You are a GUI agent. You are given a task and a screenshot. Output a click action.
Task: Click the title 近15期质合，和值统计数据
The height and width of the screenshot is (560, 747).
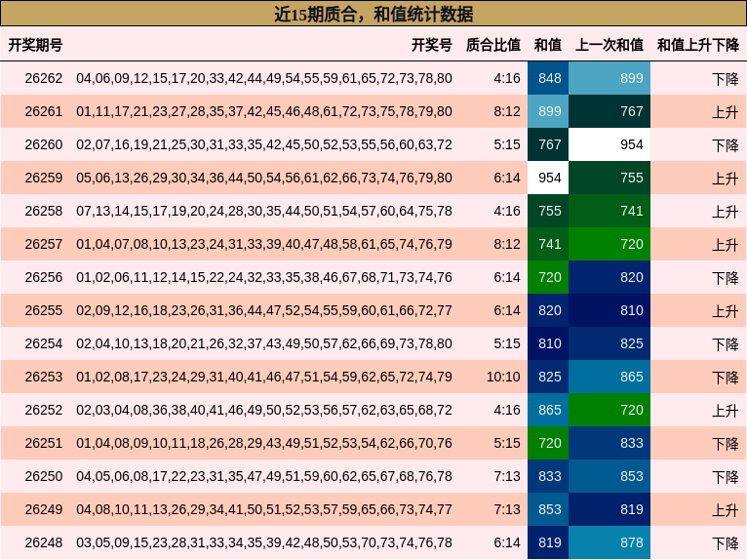point(373,14)
